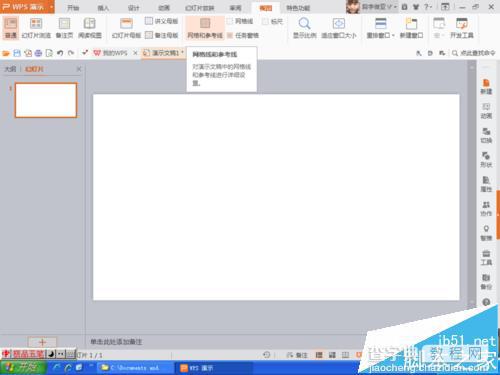Close the 我的WPS document tab
Screen dimensions: 500x375
point(135,53)
